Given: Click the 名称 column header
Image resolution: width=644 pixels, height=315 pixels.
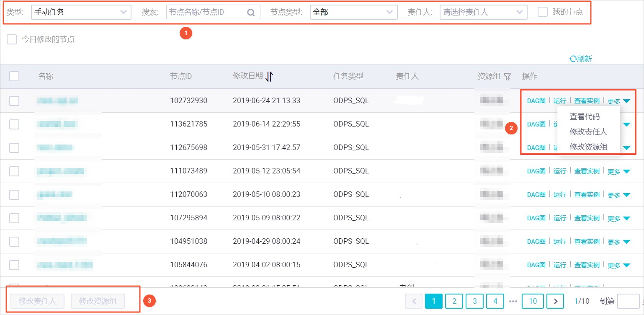Looking at the screenshot, I should coord(46,76).
